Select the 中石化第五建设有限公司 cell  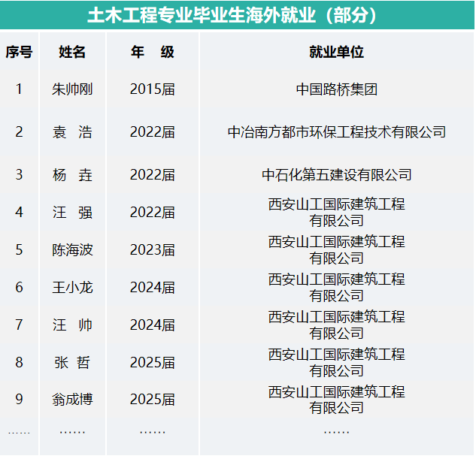pyautogui.click(x=336, y=175)
